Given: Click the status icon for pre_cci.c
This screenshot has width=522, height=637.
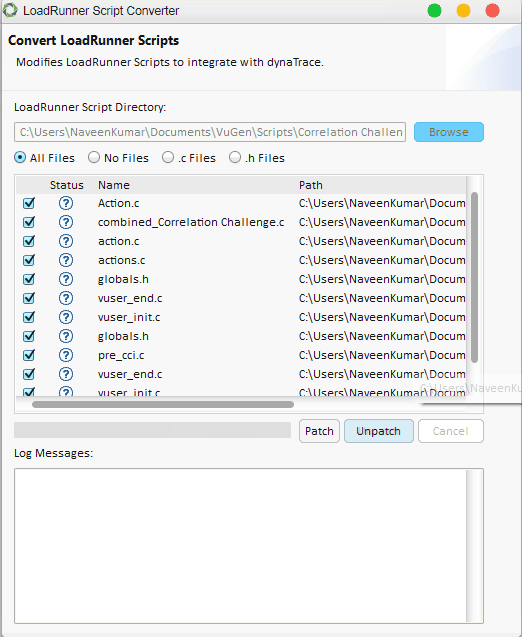Looking at the screenshot, I should click(66, 355).
